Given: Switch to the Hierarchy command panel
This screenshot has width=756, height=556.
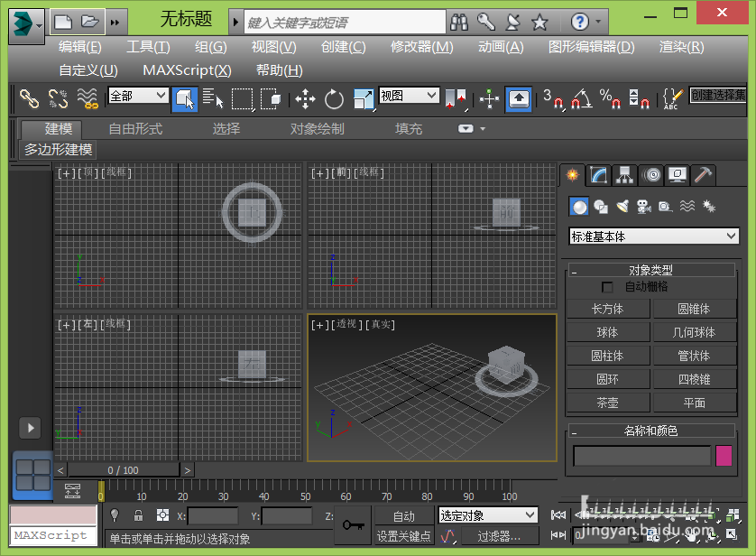Looking at the screenshot, I should [x=624, y=175].
